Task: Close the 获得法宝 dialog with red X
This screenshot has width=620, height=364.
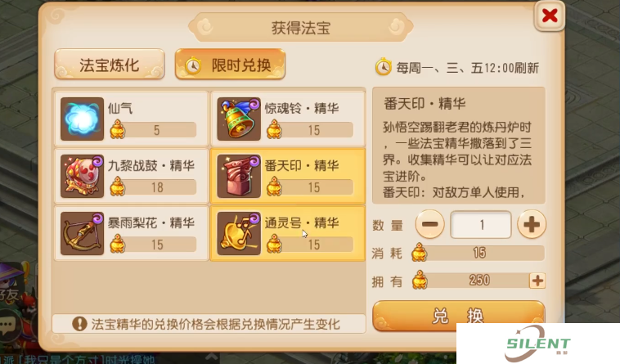Action: point(550,16)
